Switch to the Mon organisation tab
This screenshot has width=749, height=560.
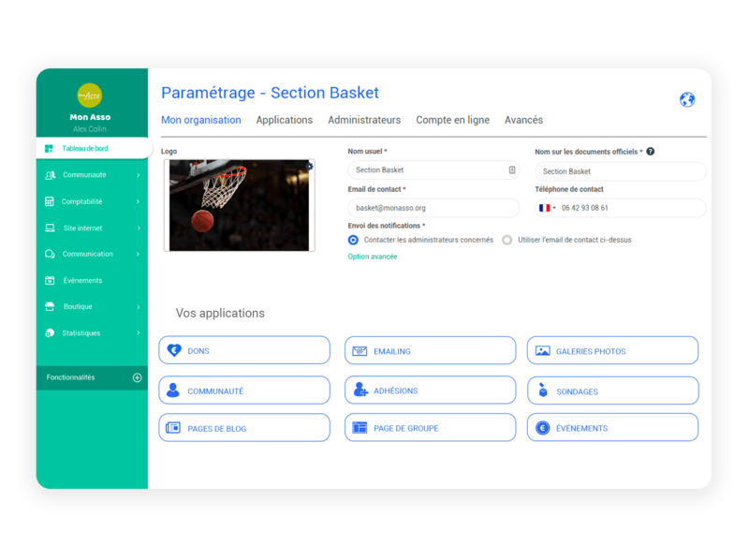tap(201, 120)
